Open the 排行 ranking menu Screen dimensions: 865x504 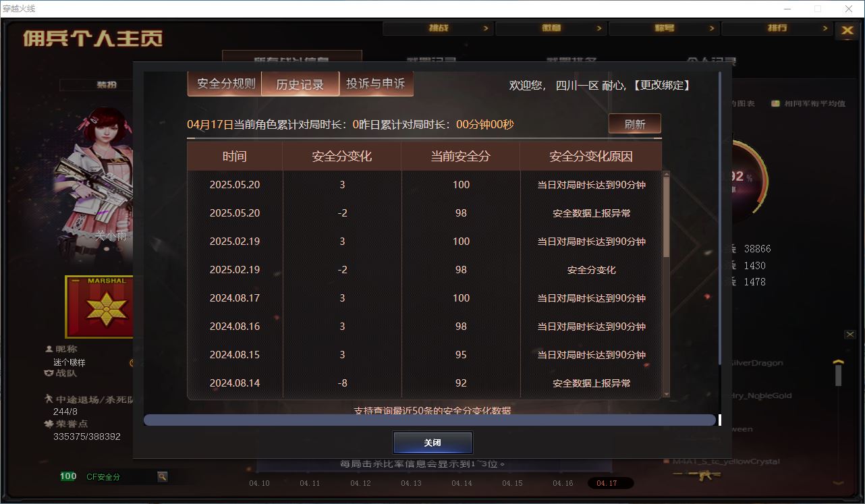click(x=777, y=28)
